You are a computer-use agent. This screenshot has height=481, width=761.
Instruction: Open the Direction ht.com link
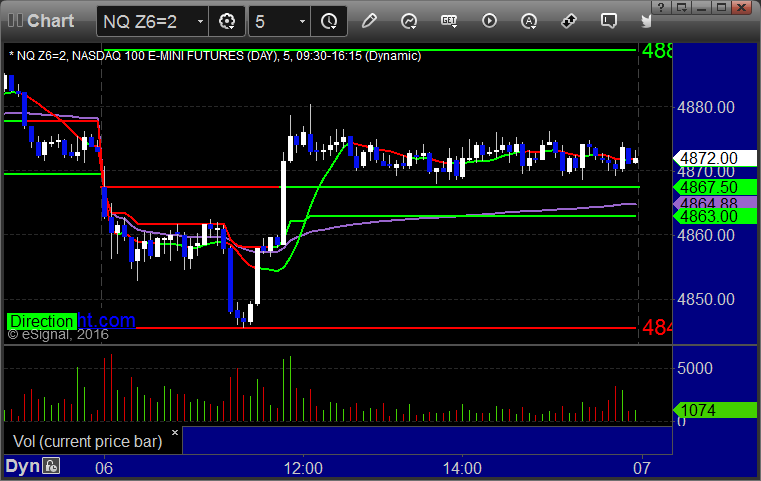coord(71,321)
